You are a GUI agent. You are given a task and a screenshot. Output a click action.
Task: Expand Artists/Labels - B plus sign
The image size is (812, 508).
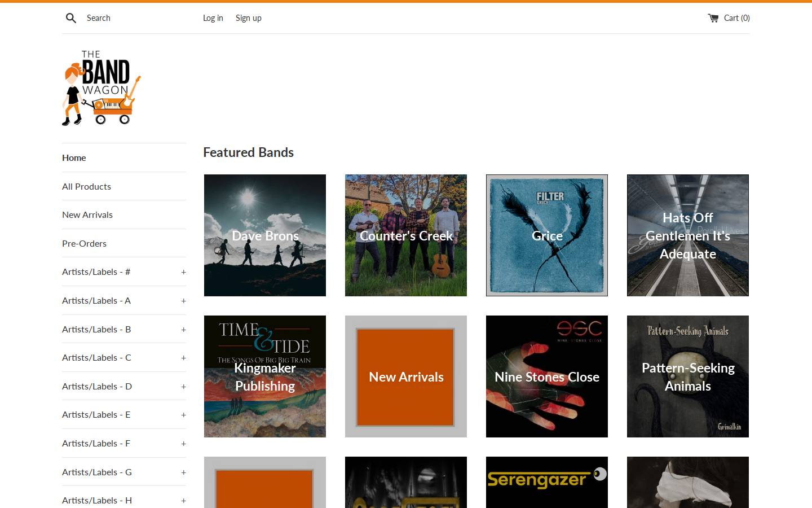183,330
